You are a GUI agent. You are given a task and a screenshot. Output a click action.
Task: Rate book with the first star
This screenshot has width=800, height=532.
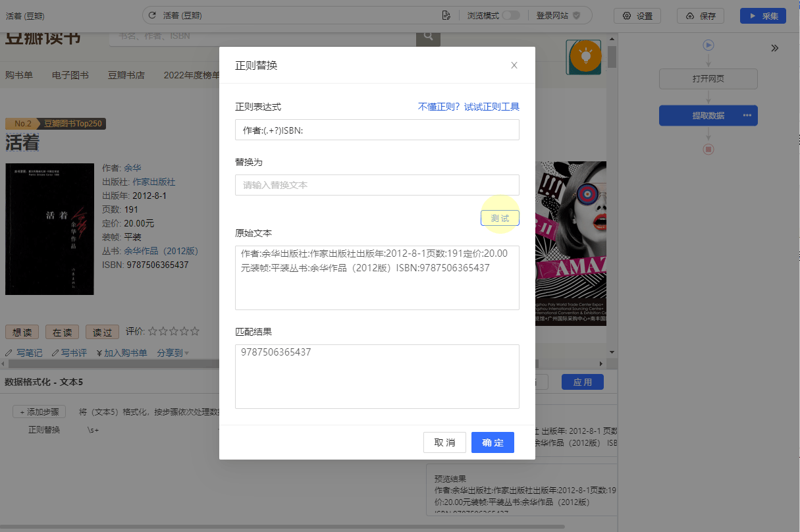(x=153, y=331)
